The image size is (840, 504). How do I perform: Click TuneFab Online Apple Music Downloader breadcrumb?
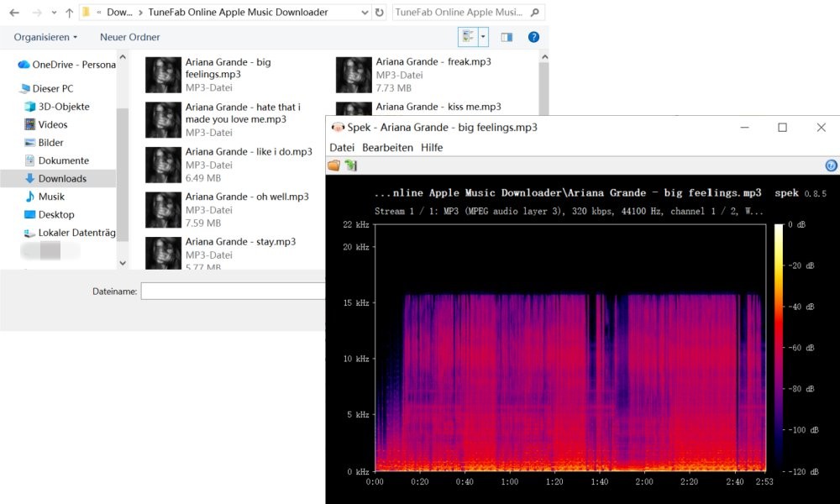[x=238, y=13]
